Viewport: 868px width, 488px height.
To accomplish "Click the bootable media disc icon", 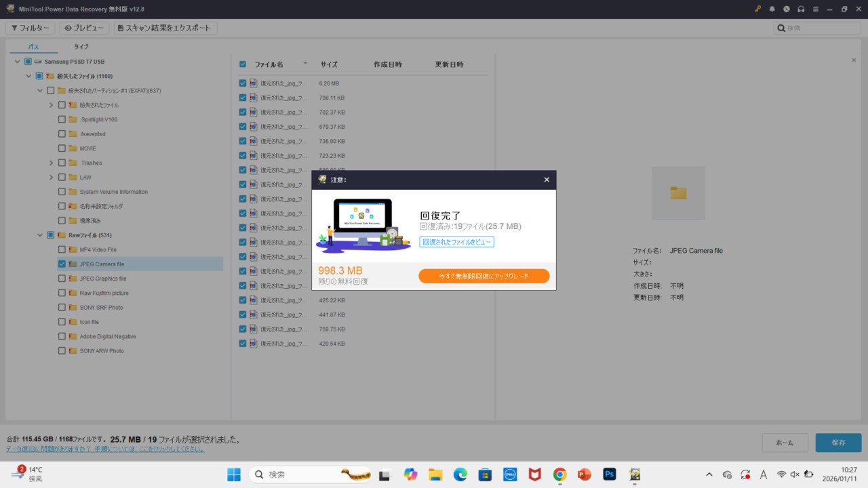I will [x=787, y=9].
